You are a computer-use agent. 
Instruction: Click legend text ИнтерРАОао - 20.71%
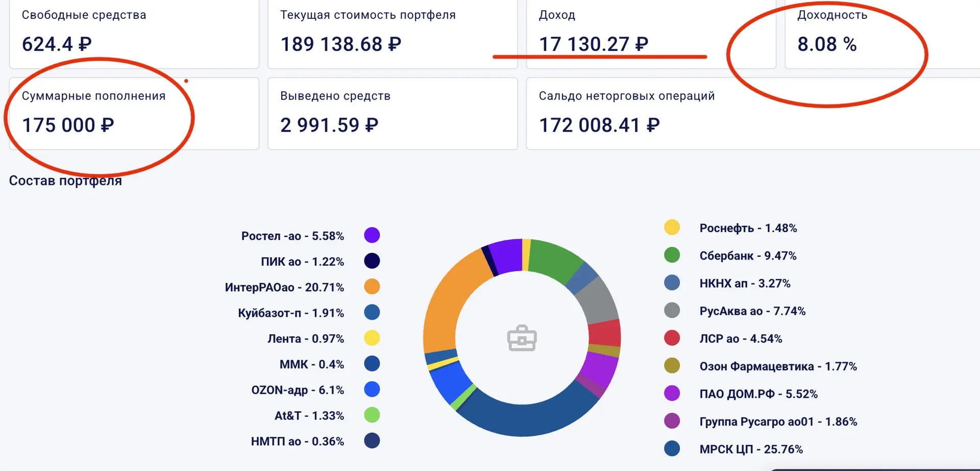(284, 288)
